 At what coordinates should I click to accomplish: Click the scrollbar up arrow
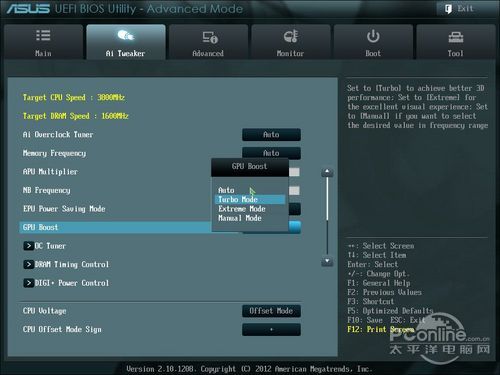[x=327, y=172]
